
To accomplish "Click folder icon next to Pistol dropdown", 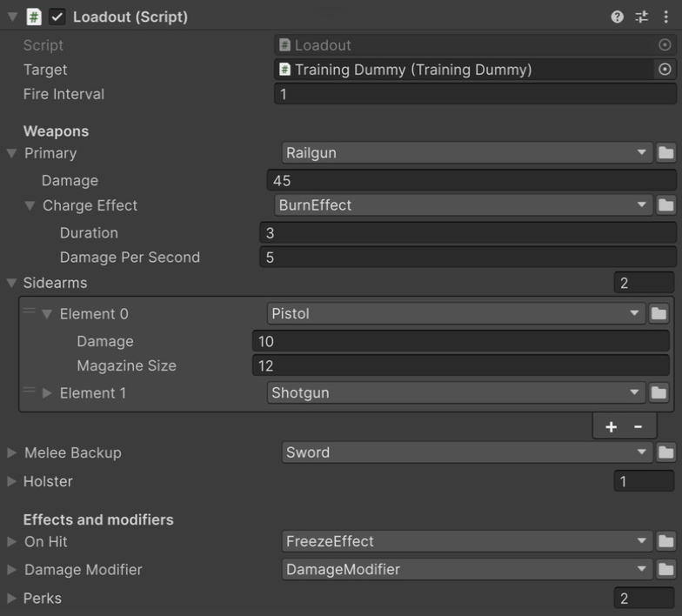I will pyautogui.click(x=659, y=313).
